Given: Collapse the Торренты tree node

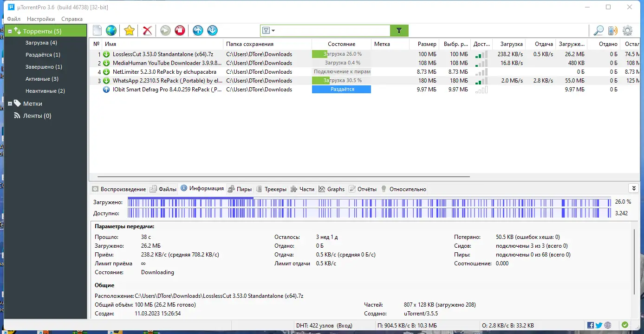Looking at the screenshot, I should [x=10, y=32].
